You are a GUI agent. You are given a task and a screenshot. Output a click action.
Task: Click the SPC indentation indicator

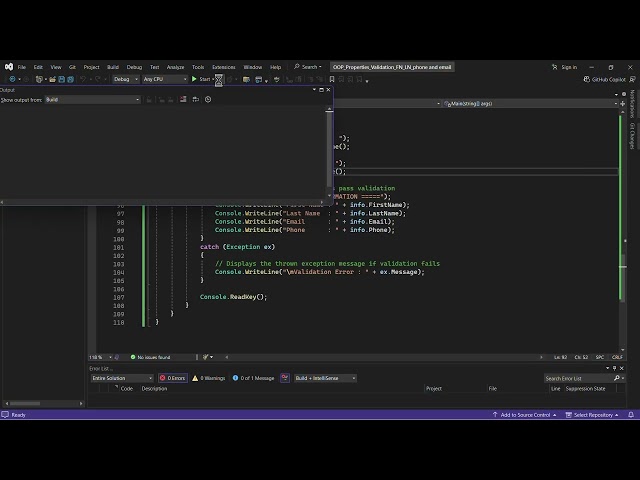click(600, 357)
